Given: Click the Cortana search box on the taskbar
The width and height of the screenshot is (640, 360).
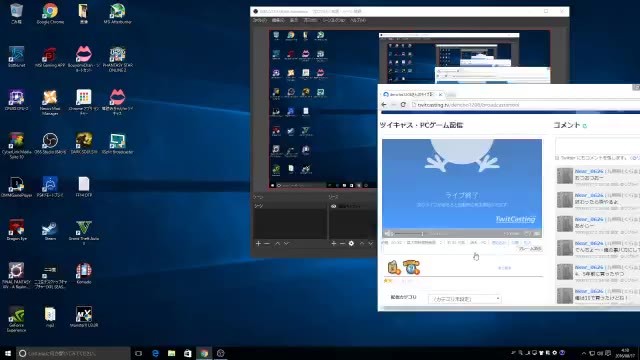Looking at the screenshot, I should click(73, 353).
